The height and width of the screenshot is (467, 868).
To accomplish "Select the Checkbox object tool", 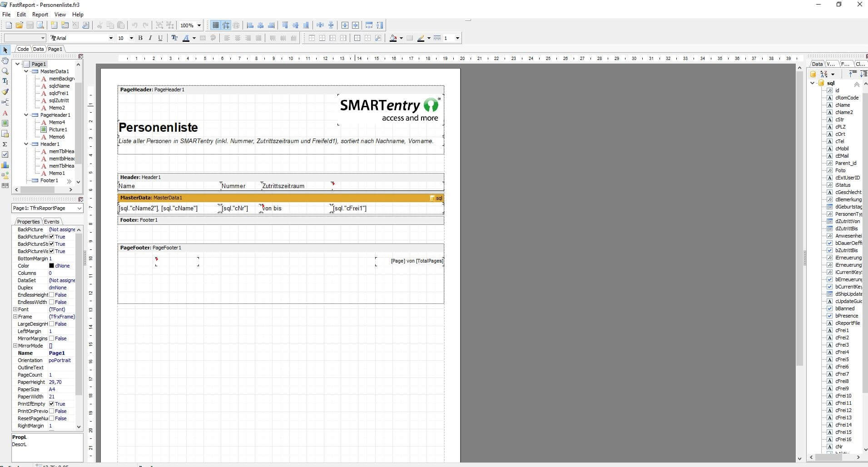I will point(5,154).
